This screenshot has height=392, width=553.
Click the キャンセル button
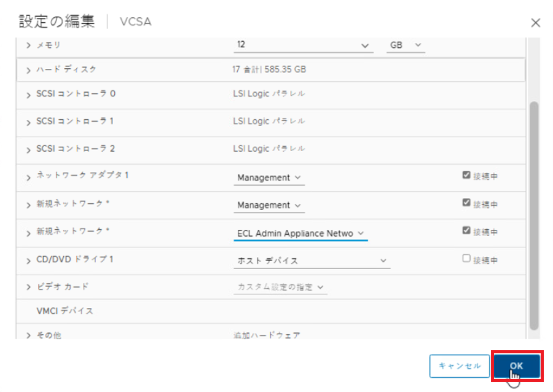459,366
